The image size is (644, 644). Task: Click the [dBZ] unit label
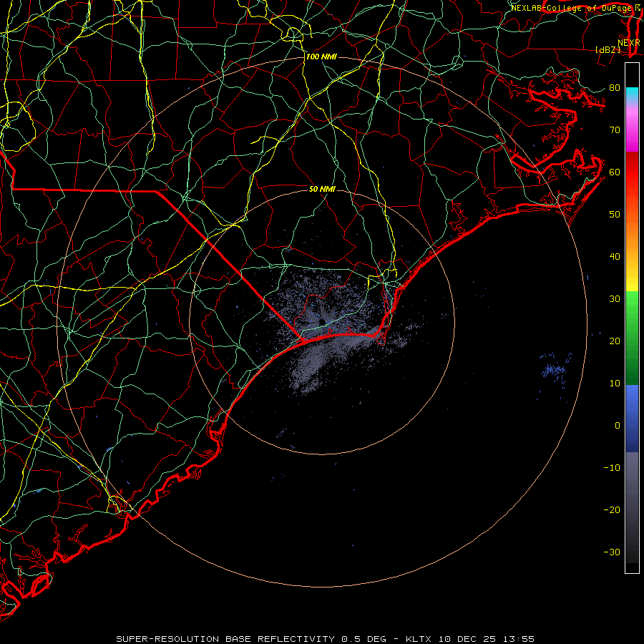point(608,50)
